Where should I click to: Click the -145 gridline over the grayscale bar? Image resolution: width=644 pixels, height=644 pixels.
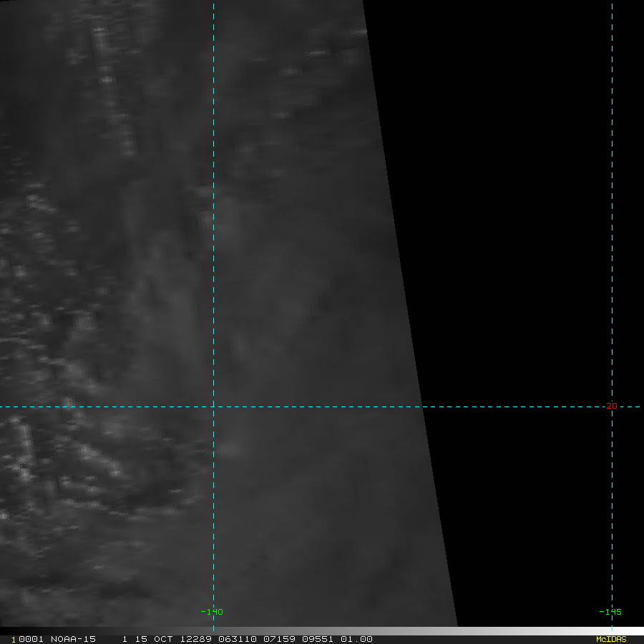coord(612,631)
